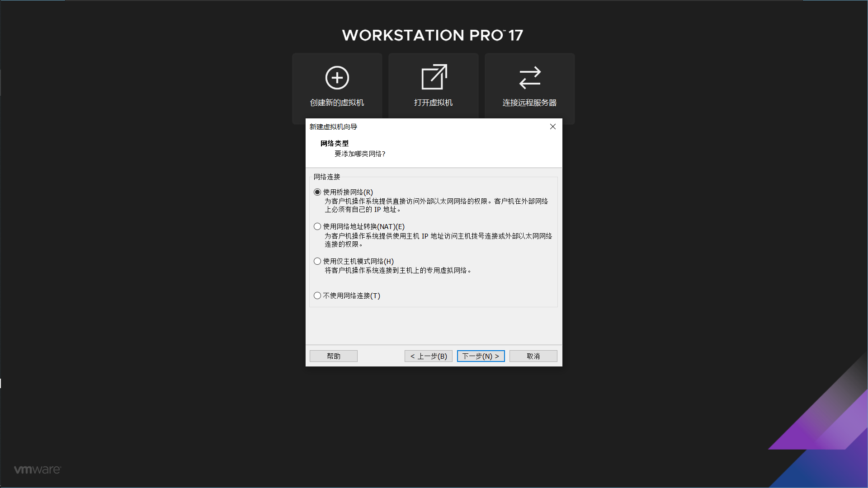Close the new virtual machine wizard dialog
The image size is (868, 488).
pyautogui.click(x=552, y=127)
